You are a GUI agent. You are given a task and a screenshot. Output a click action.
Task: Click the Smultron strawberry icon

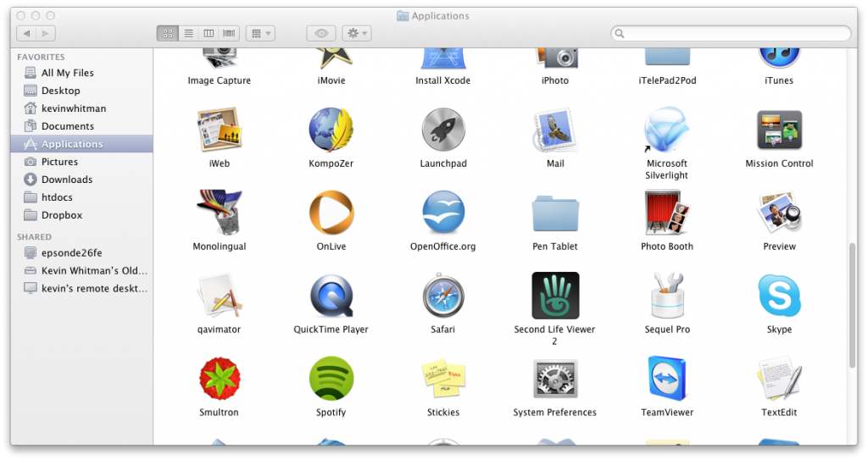[x=220, y=379]
